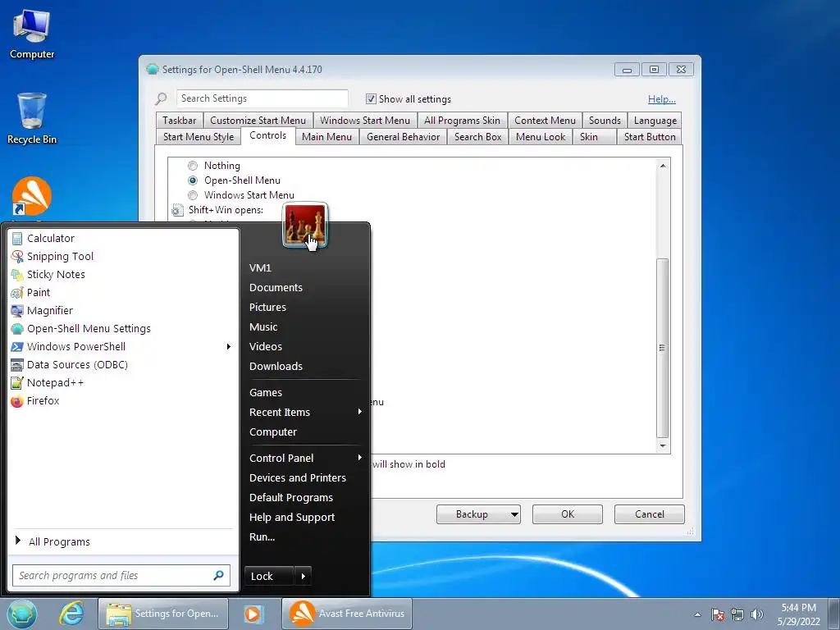840x630 pixels.
Task: Open the media player taskbar icon
Action: [254, 614]
